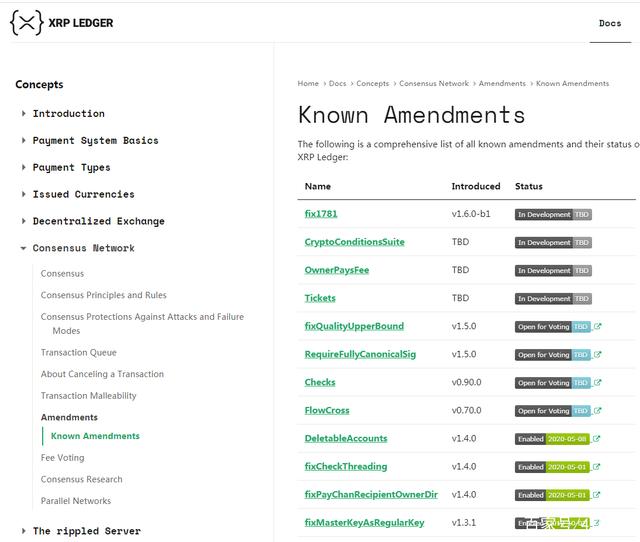Expand Payment System Basics arrow
The width and height of the screenshot is (640, 542).
23,140
